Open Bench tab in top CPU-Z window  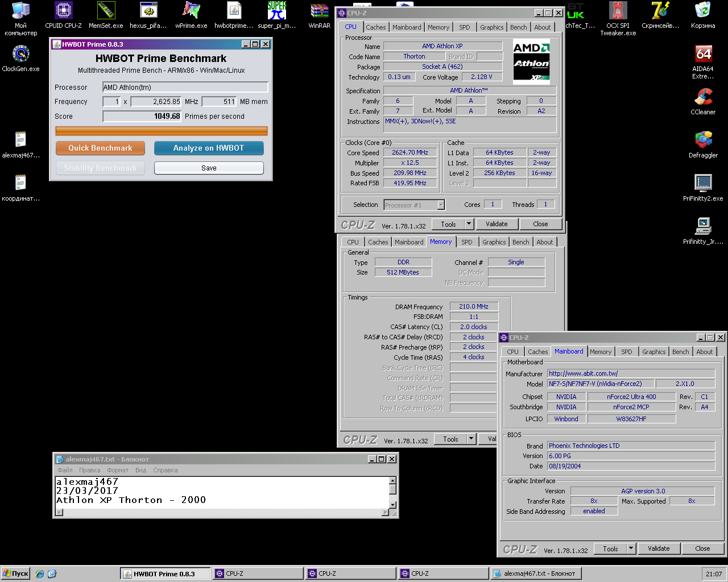[518, 27]
